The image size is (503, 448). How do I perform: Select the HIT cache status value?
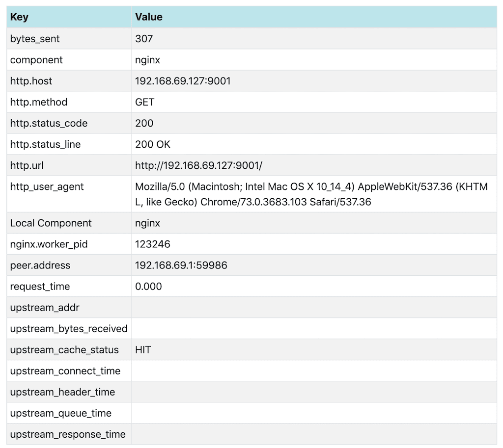[143, 350]
